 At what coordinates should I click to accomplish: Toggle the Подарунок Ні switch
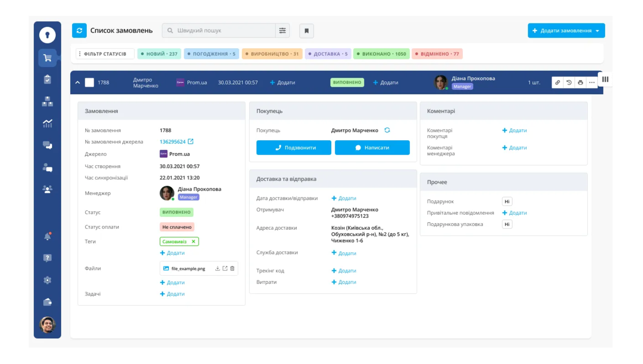[507, 202]
